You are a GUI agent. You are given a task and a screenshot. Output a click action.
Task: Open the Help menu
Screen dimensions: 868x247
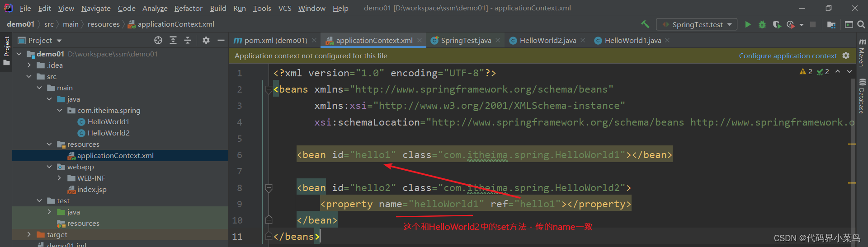[x=340, y=8]
